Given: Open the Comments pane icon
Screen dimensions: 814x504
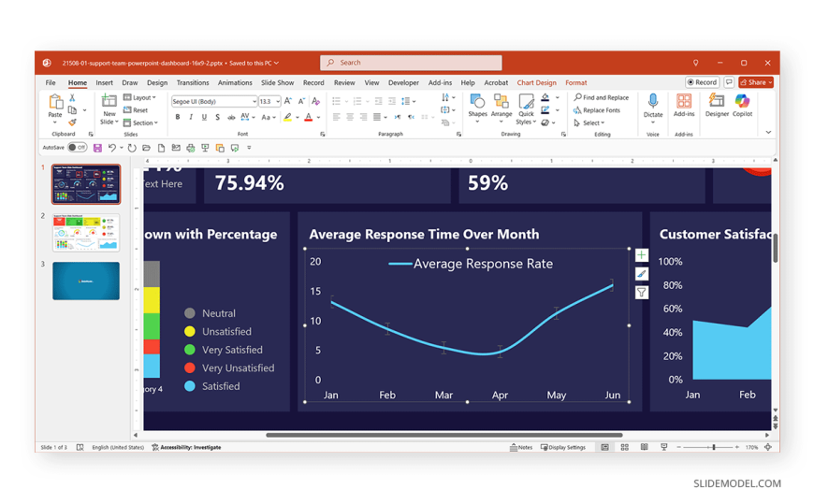Looking at the screenshot, I should point(729,82).
